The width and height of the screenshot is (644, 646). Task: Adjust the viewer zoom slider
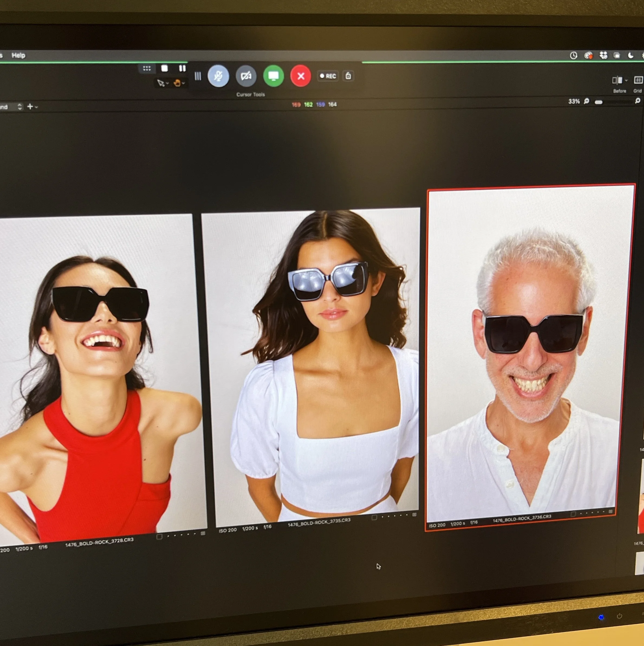click(598, 102)
